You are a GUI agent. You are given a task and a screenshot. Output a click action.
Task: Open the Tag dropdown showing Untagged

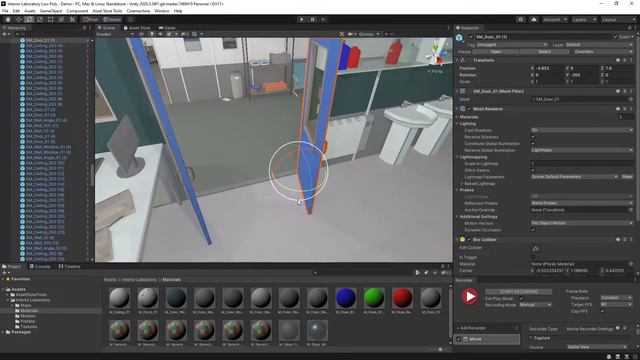point(511,44)
